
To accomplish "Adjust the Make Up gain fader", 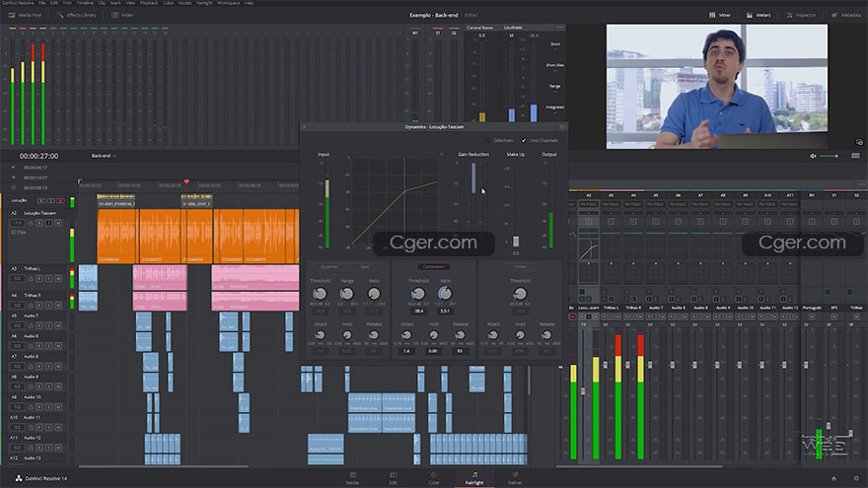I will point(516,242).
